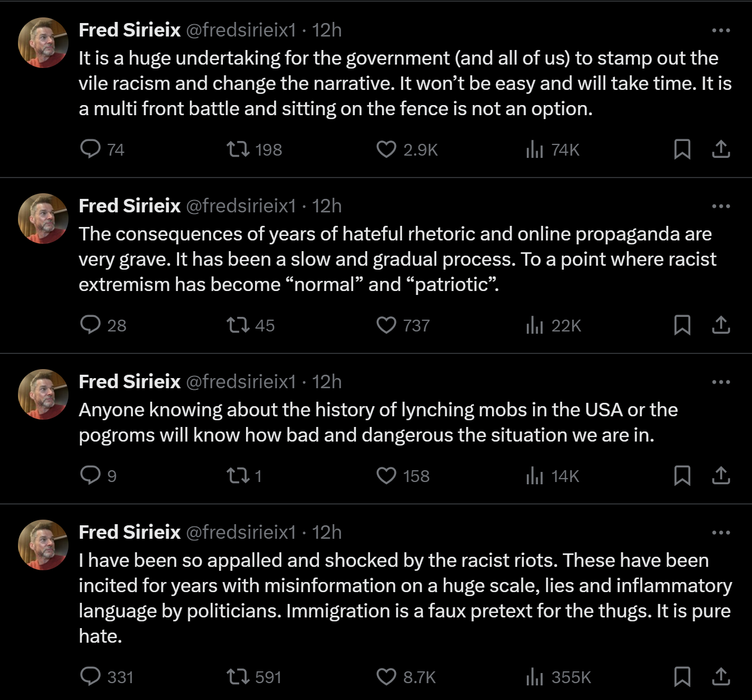Repost the tweet with 198 reposts
752x700 pixels.
tap(238, 149)
